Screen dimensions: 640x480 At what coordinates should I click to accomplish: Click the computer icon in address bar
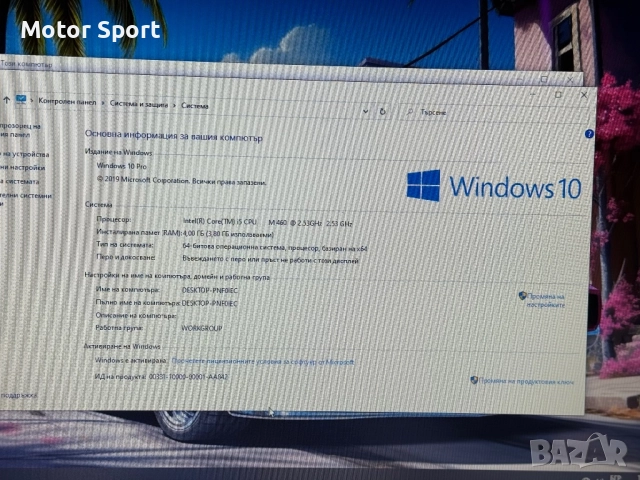(21, 100)
